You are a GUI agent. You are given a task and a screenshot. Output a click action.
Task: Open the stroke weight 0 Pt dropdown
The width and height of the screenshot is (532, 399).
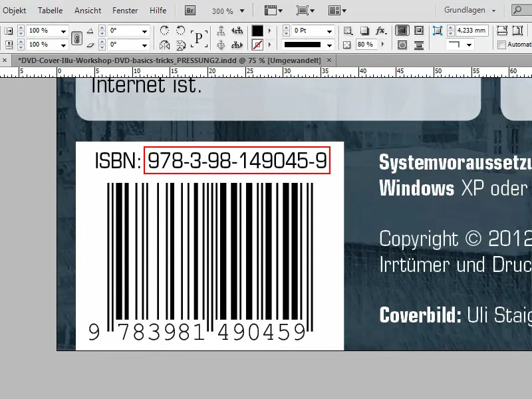click(x=329, y=31)
